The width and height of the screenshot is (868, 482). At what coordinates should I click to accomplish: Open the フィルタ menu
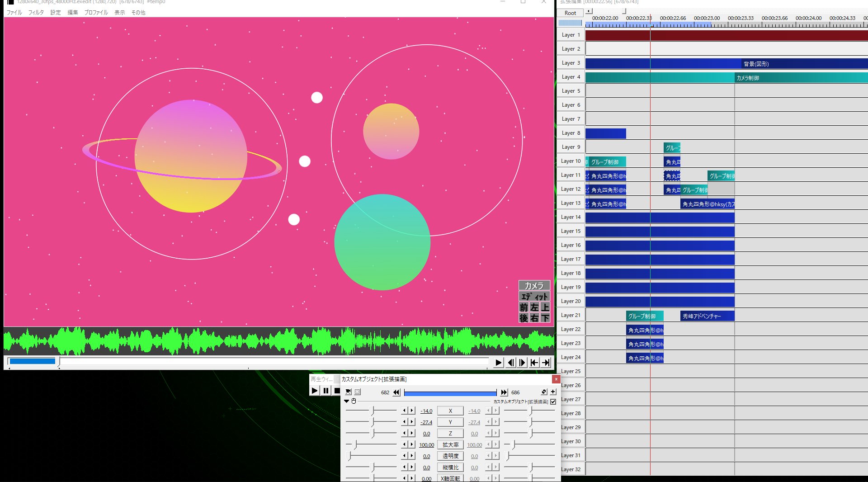pyautogui.click(x=36, y=13)
